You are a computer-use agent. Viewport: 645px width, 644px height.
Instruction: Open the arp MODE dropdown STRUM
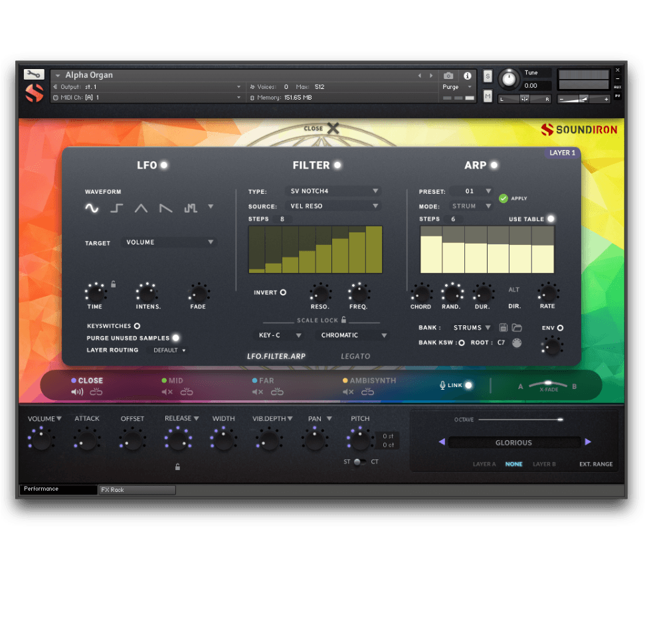pos(471,206)
